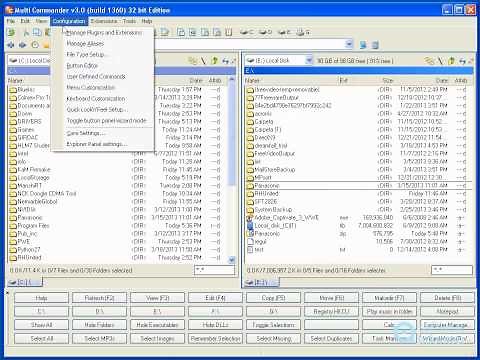Click the blue back arrow in the left panel header
480x360 pixels.
click(x=226, y=61)
